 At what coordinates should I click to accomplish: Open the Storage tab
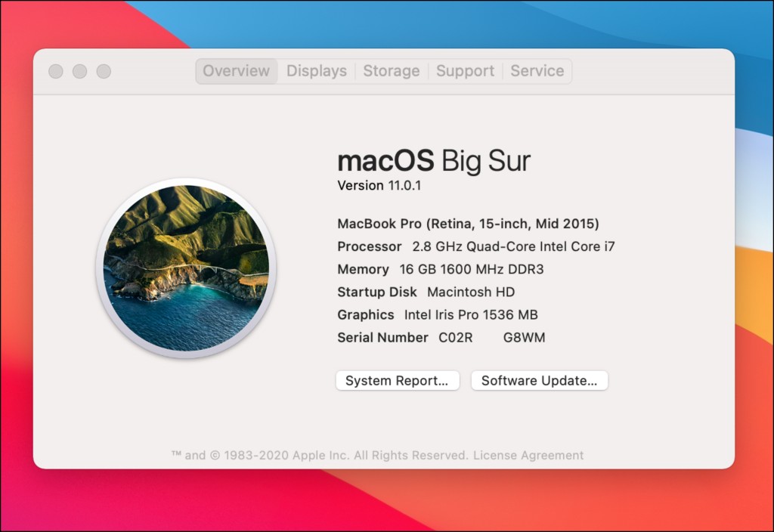[392, 71]
